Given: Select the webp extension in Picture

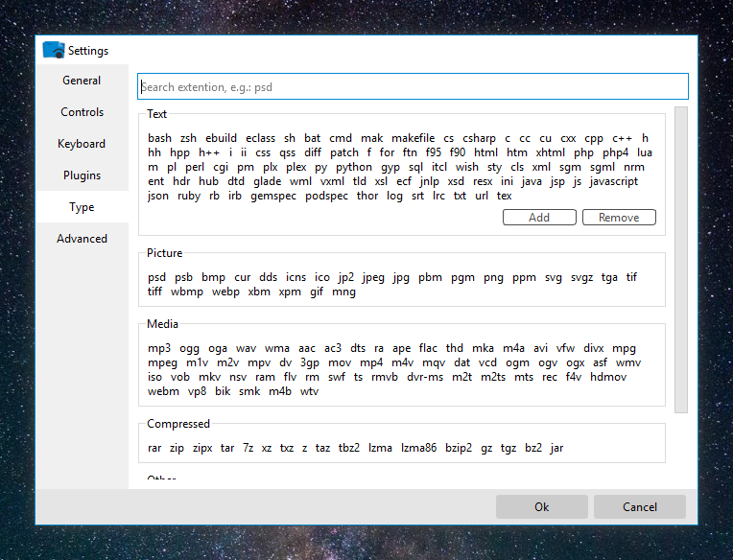Looking at the screenshot, I should tap(225, 292).
